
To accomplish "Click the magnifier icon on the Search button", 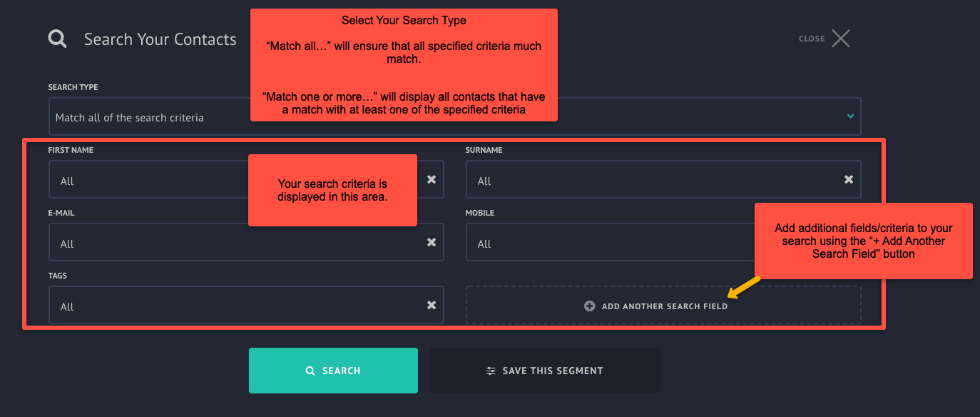I will pyautogui.click(x=310, y=371).
